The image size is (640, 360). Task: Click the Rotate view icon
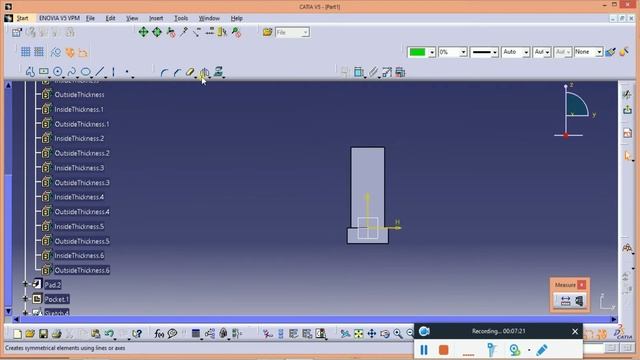tap(385, 334)
